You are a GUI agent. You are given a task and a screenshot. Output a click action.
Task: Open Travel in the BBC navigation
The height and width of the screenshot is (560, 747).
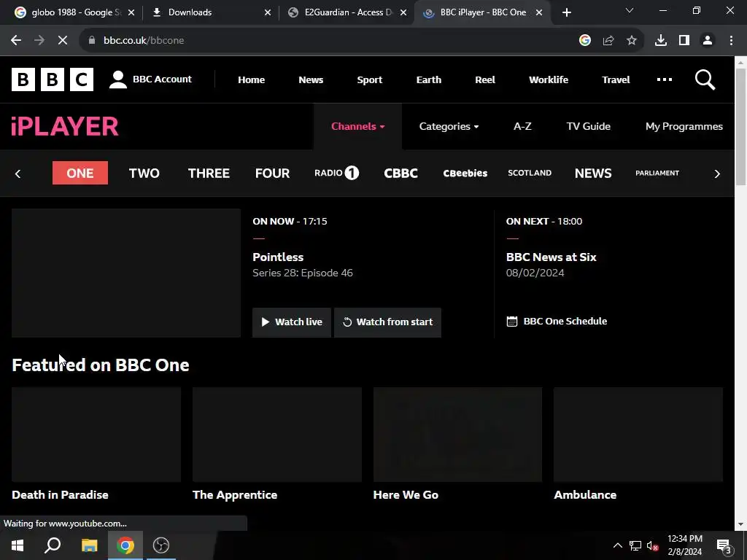[x=616, y=79]
